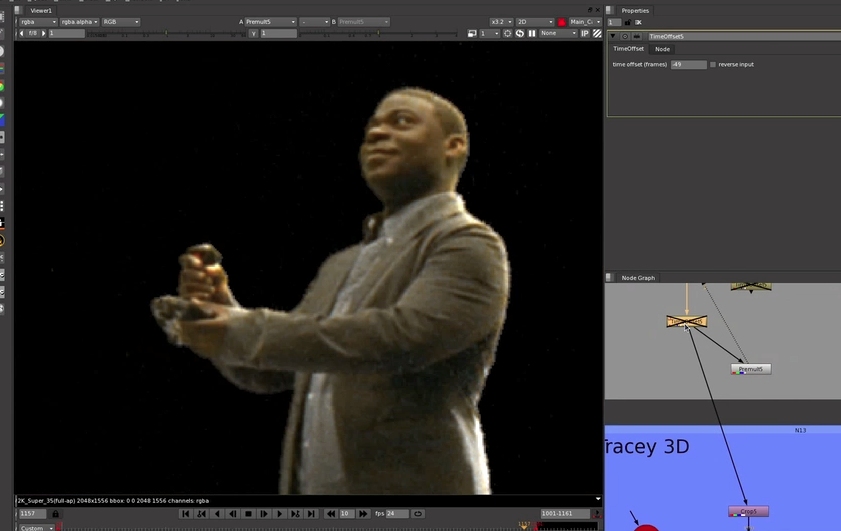Image resolution: width=841 pixels, height=531 pixels.
Task: Click the viewer gain value field
Action: pos(66,33)
